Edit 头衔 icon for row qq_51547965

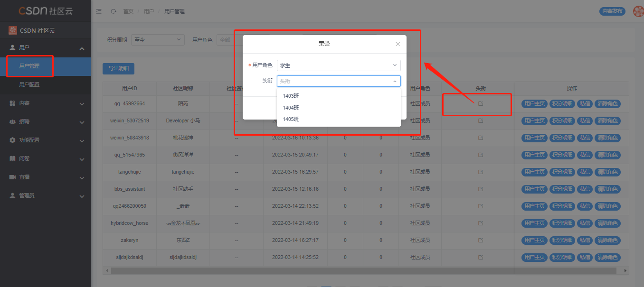(481, 155)
